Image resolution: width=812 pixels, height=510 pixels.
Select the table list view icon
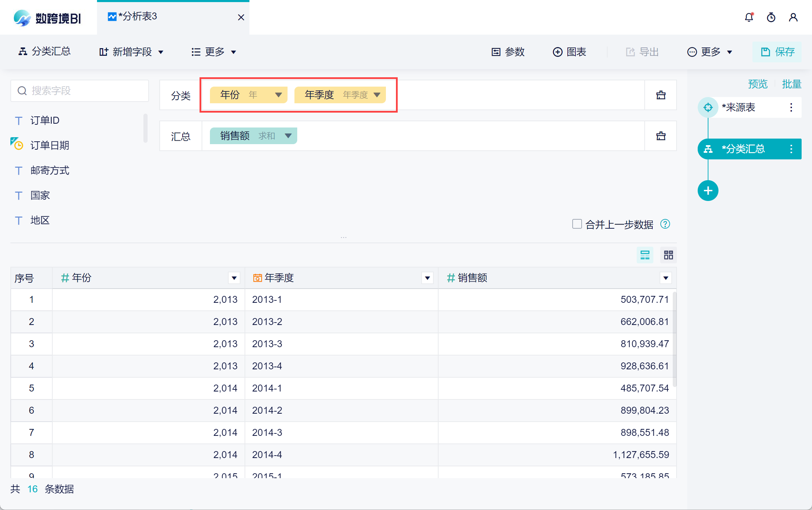click(x=645, y=255)
